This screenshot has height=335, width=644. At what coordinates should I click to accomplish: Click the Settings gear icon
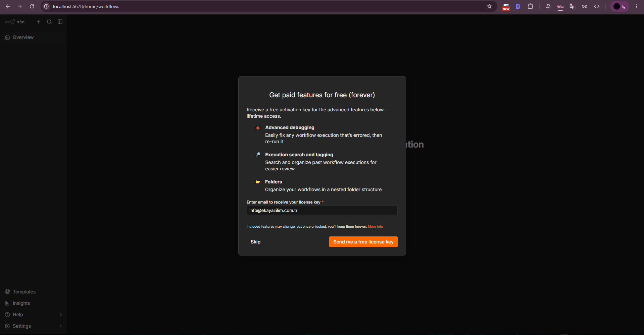7,326
